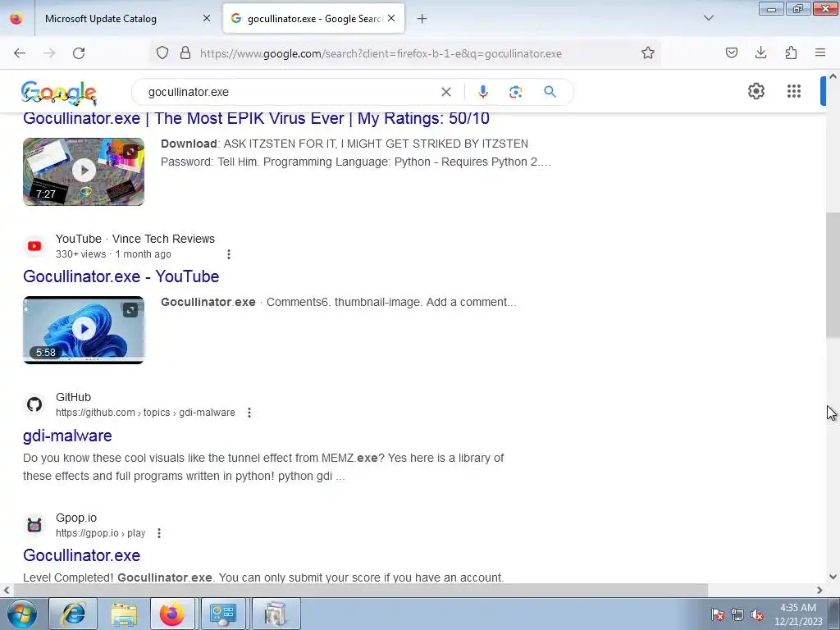Click the rightmost program taskbar button
The width and height of the screenshot is (840, 630).
276,614
